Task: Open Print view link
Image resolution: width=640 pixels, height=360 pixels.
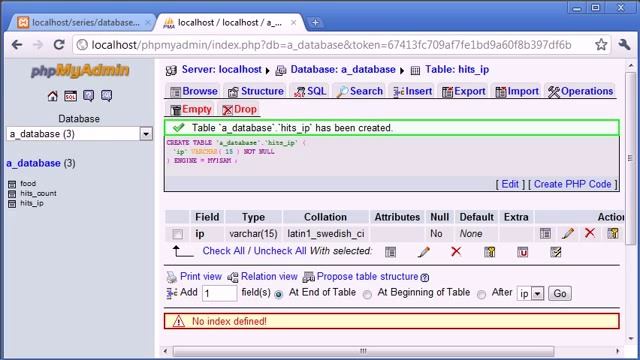Action: coord(201,276)
